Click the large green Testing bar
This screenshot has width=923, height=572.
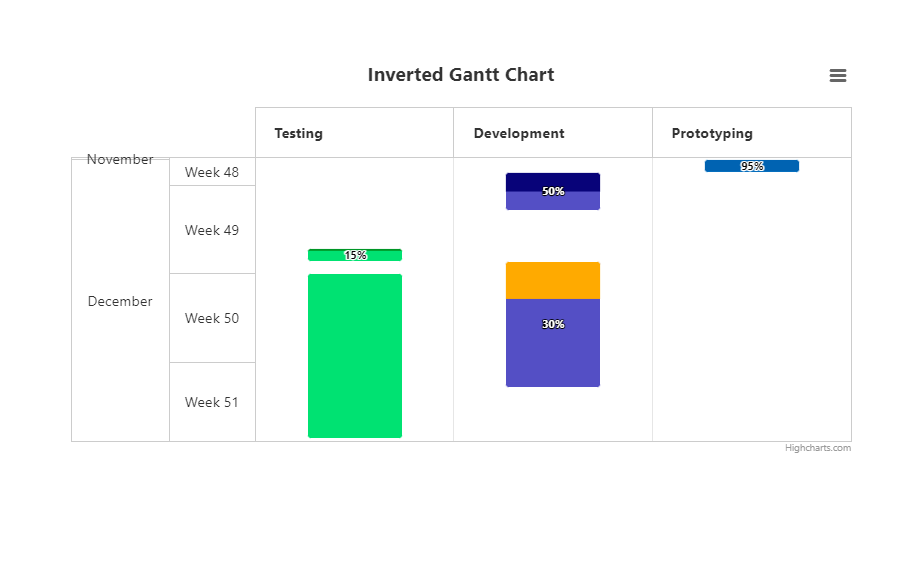pyautogui.click(x=355, y=356)
